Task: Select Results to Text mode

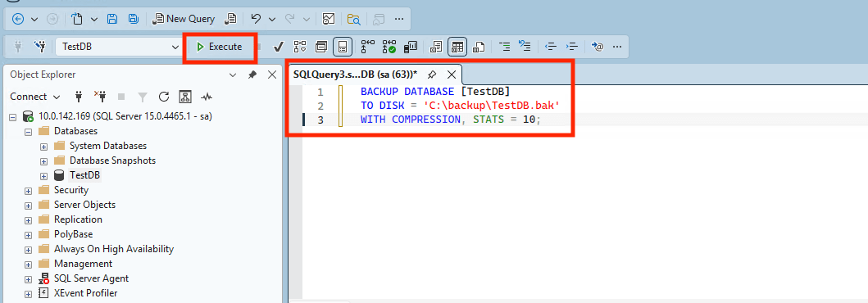Action: [x=436, y=47]
